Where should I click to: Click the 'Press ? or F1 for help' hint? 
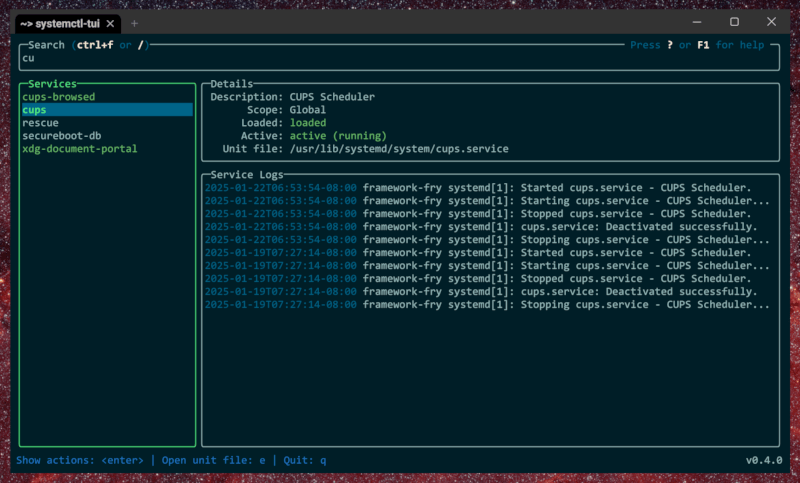[697, 45]
